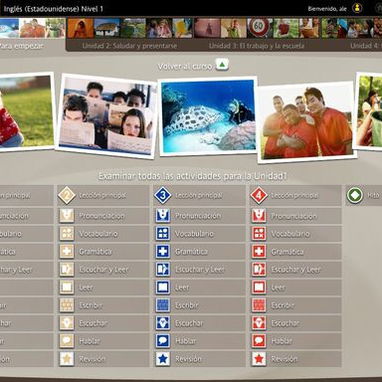Open Lesson 4 Lección principal diamond icon
The image size is (382, 382).
click(259, 195)
